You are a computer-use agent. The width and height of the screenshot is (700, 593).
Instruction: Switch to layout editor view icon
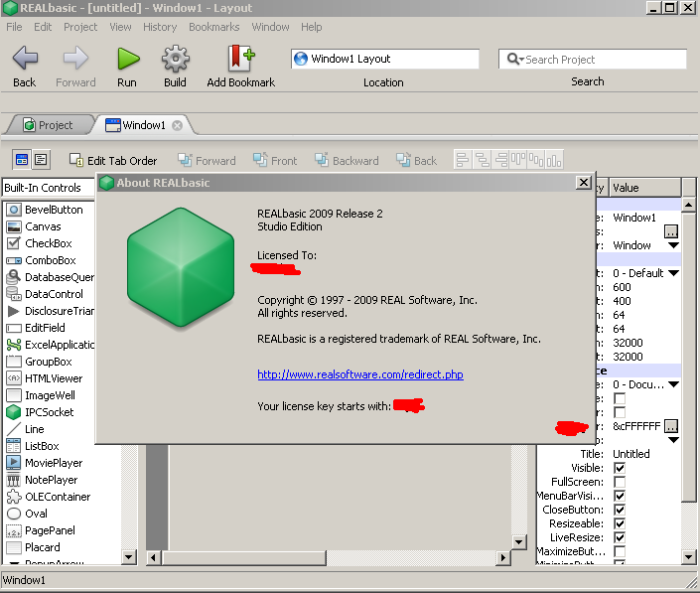click(22, 159)
